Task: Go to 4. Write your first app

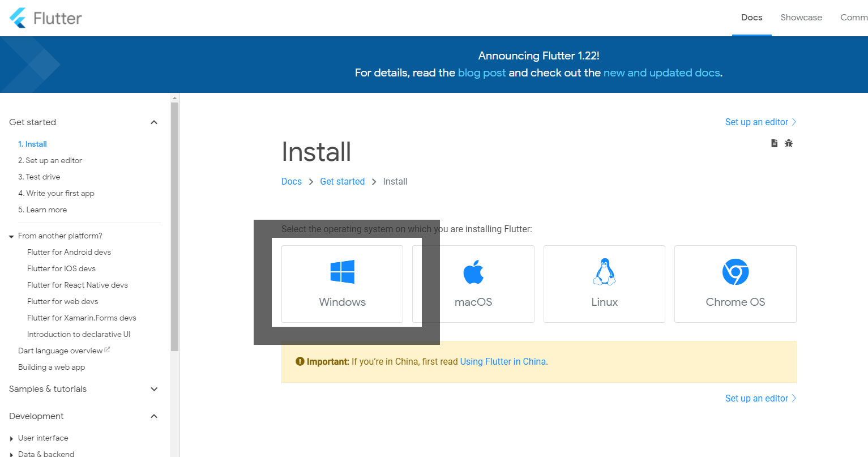Action: pos(56,193)
